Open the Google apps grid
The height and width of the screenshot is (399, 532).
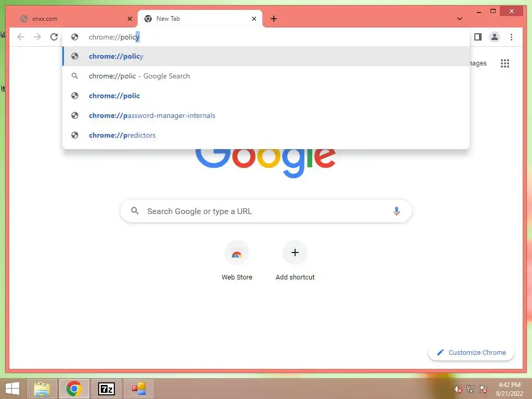pyautogui.click(x=505, y=63)
